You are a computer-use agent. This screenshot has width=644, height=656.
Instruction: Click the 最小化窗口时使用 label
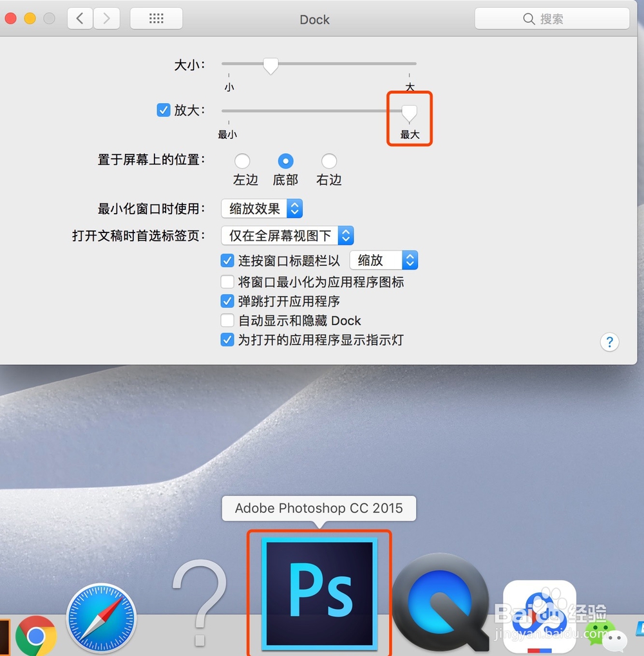tap(151, 209)
